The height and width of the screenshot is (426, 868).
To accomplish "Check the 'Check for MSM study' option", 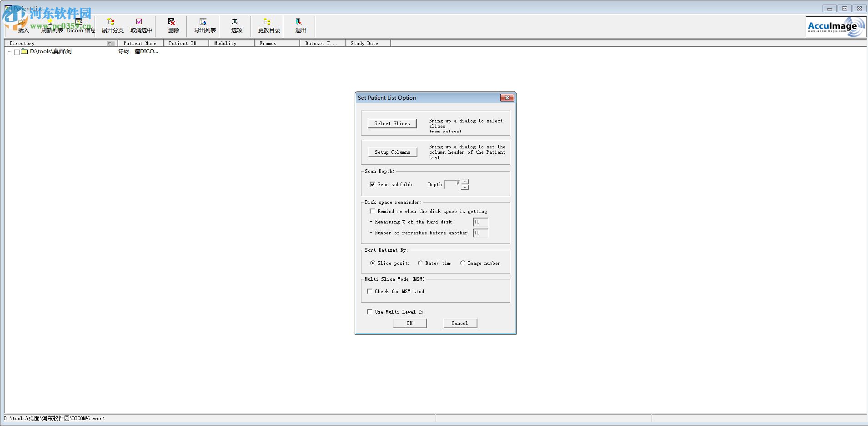I will tap(370, 291).
